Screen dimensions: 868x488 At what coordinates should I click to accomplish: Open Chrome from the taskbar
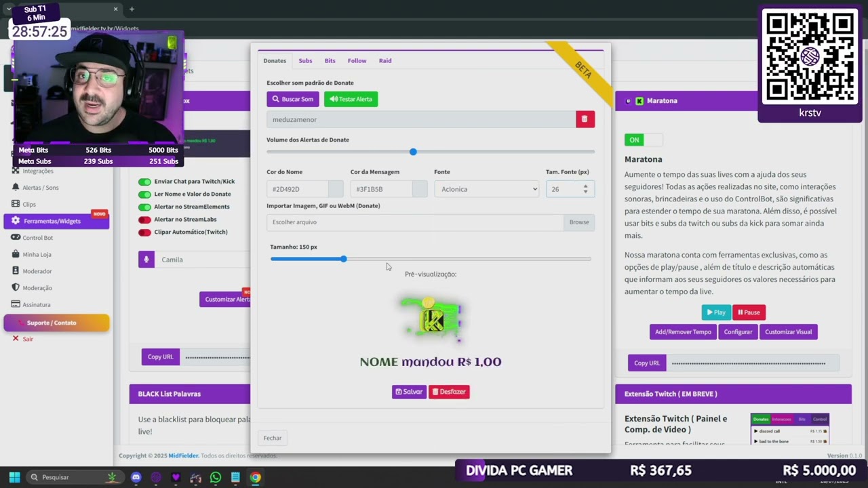255,477
